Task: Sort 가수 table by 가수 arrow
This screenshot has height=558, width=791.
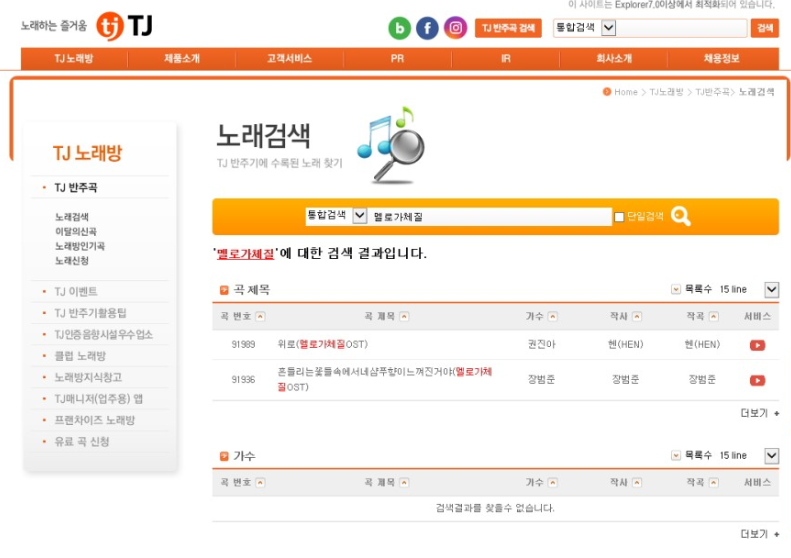Action: point(553,483)
